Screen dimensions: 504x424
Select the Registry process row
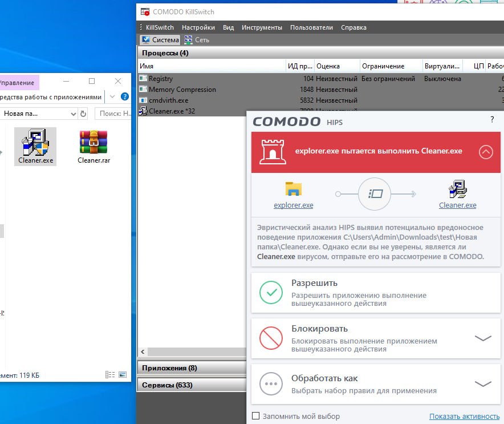(321, 79)
